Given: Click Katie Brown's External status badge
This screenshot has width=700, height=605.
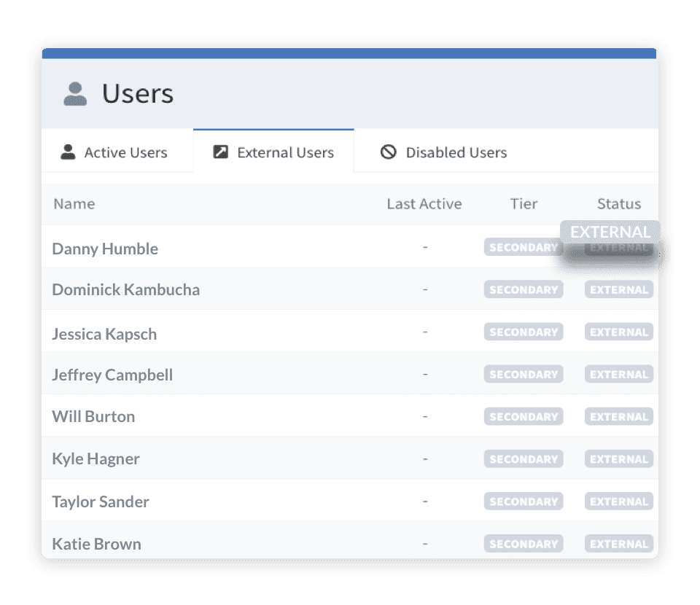Looking at the screenshot, I should [618, 544].
